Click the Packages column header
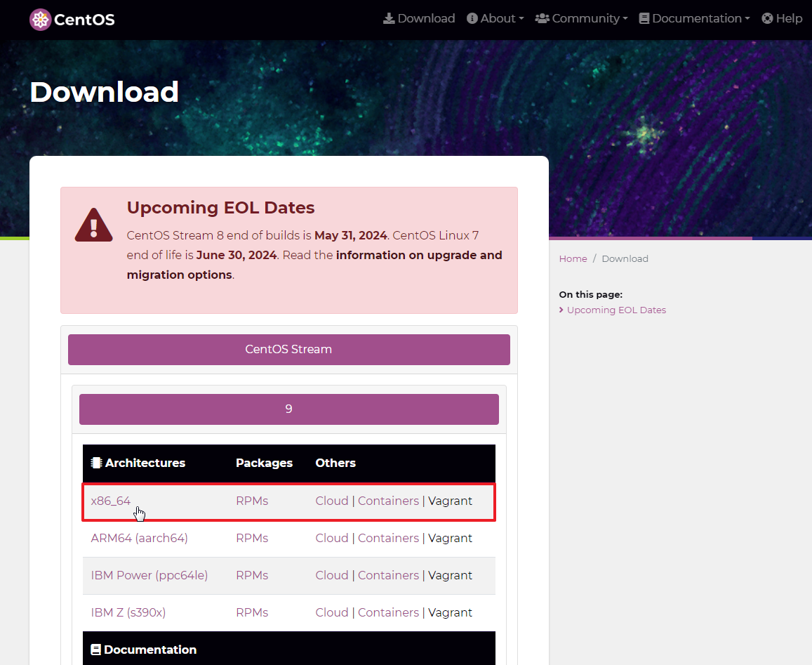This screenshot has width=812, height=665. click(264, 463)
